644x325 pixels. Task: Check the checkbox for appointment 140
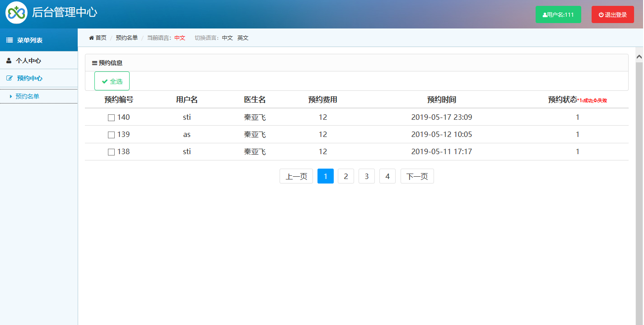point(111,117)
